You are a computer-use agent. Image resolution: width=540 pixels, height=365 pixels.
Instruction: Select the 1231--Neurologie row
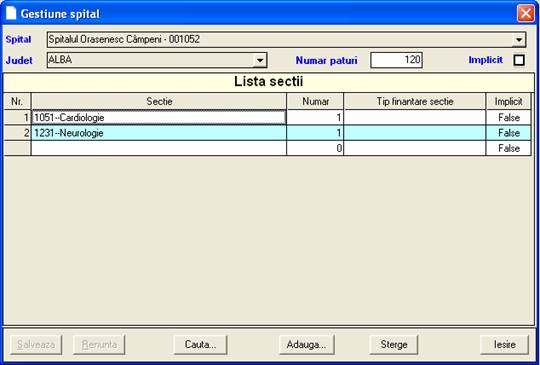click(x=267, y=133)
